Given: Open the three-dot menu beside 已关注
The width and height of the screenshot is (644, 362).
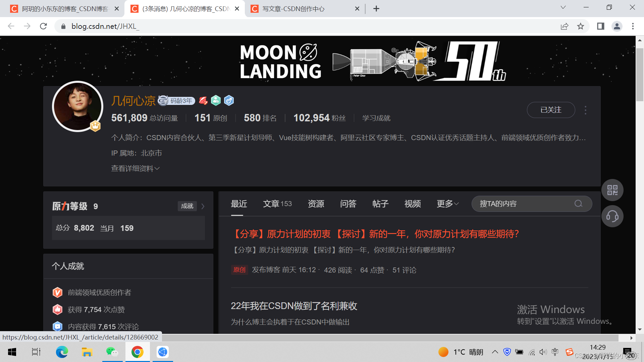Looking at the screenshot, I should click(x=585, y=110).
